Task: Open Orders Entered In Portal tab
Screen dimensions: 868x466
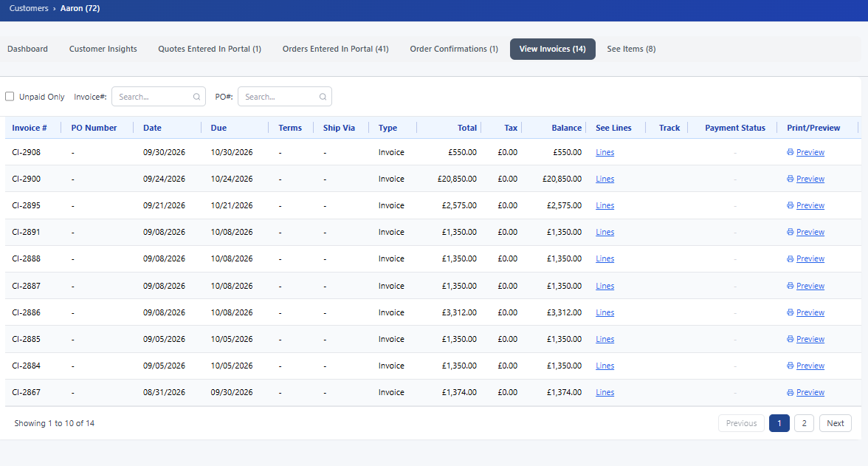Action: [x=335, y=49]
